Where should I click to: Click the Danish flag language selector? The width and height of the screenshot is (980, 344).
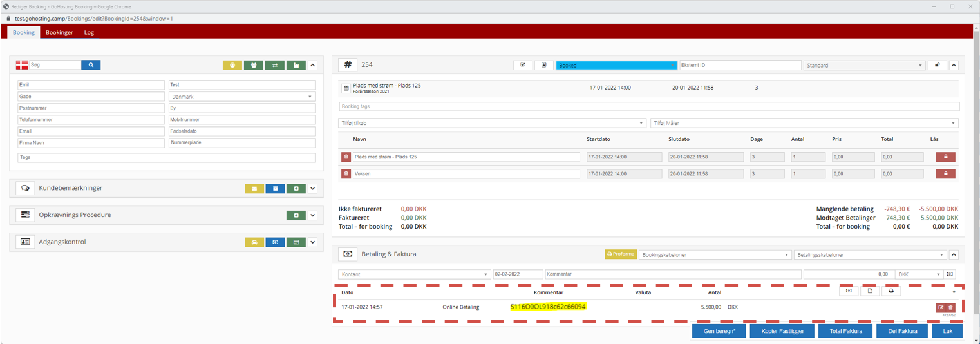22,65
